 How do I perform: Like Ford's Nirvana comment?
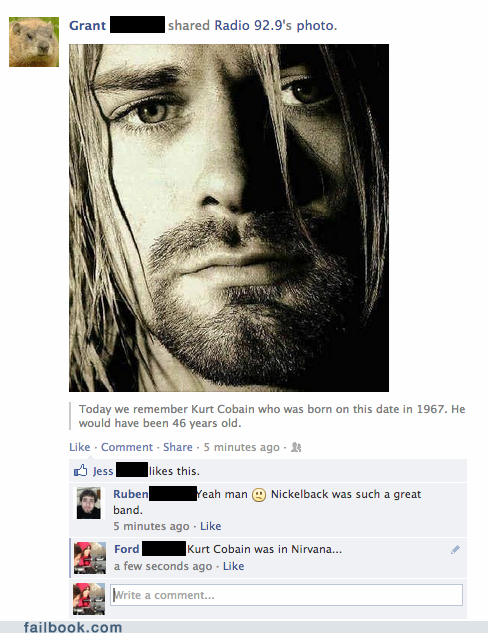pos(233,566)
